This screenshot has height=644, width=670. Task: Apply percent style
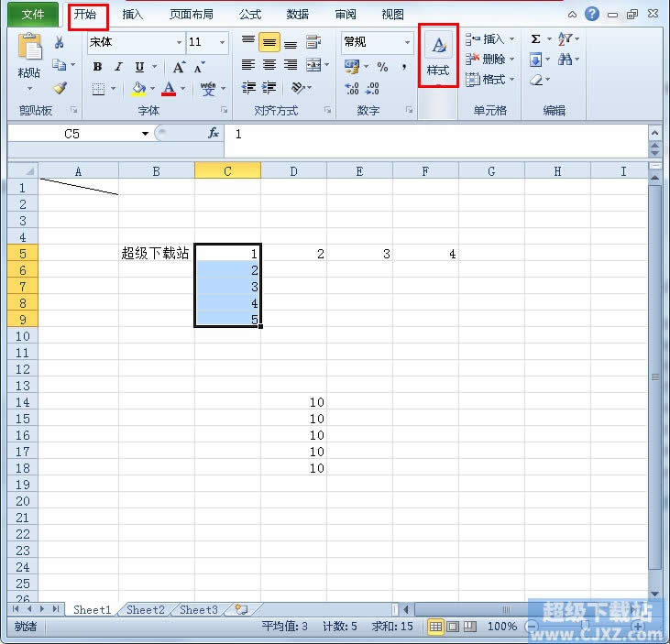[382, 67]
